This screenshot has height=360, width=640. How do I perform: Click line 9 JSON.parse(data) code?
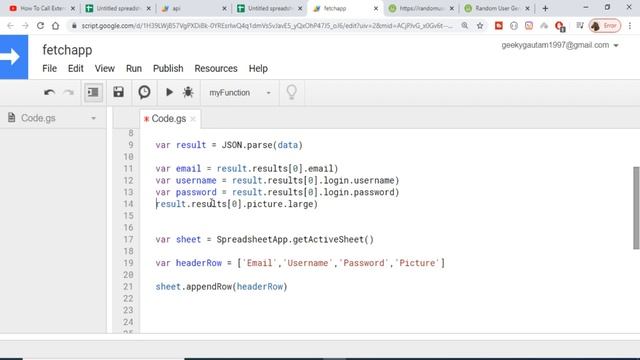(x=262, y=145)
